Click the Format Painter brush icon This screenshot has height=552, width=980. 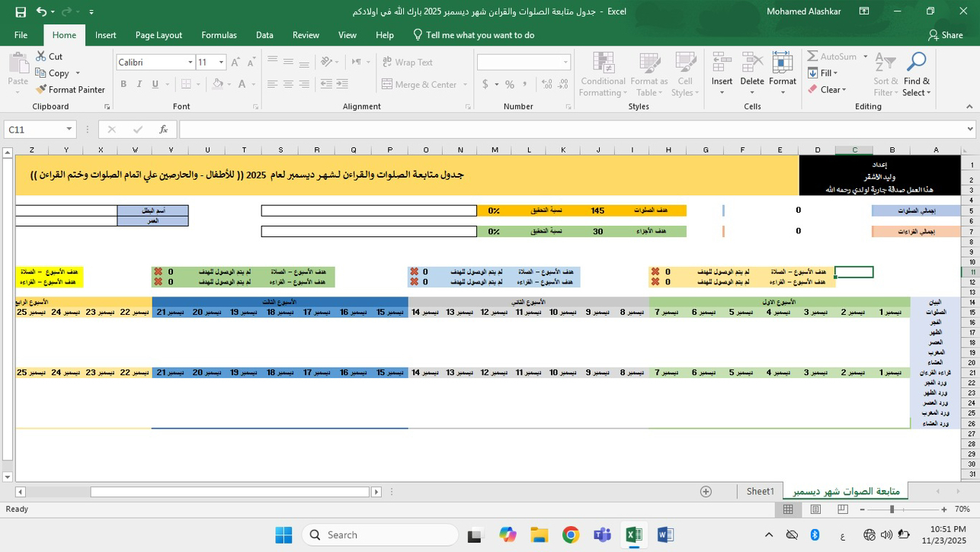coord(41,90)
